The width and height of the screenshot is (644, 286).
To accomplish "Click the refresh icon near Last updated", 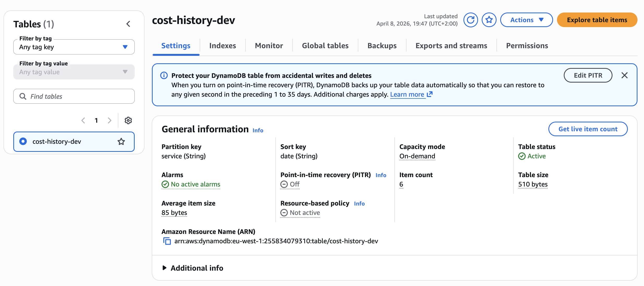I will point(471,20).
